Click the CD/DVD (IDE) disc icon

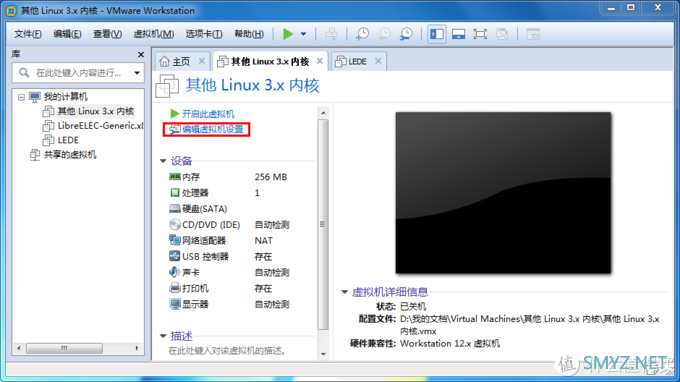(x=175, y=224)
